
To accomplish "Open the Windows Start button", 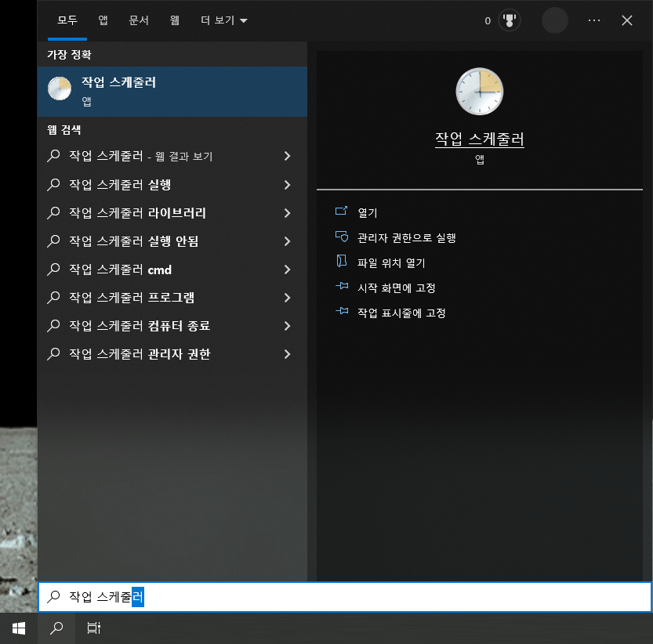I will click(x=18, y=628).
